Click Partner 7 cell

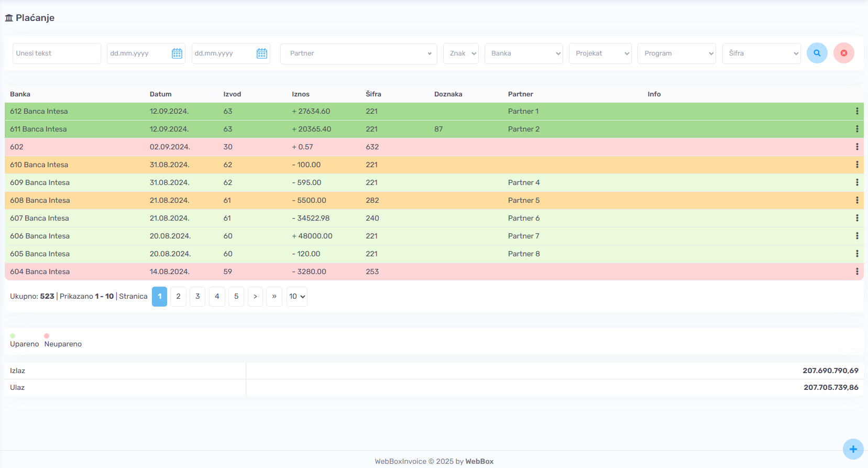coord(524,236)
